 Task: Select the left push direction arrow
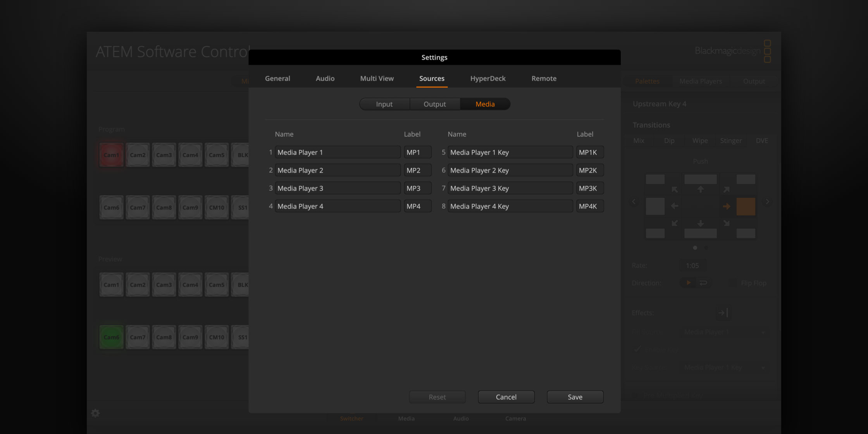674,206
